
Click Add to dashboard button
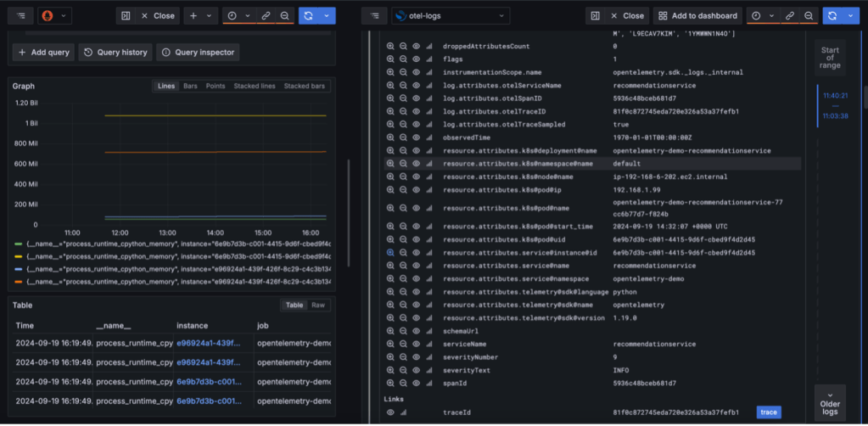(697, 15)
